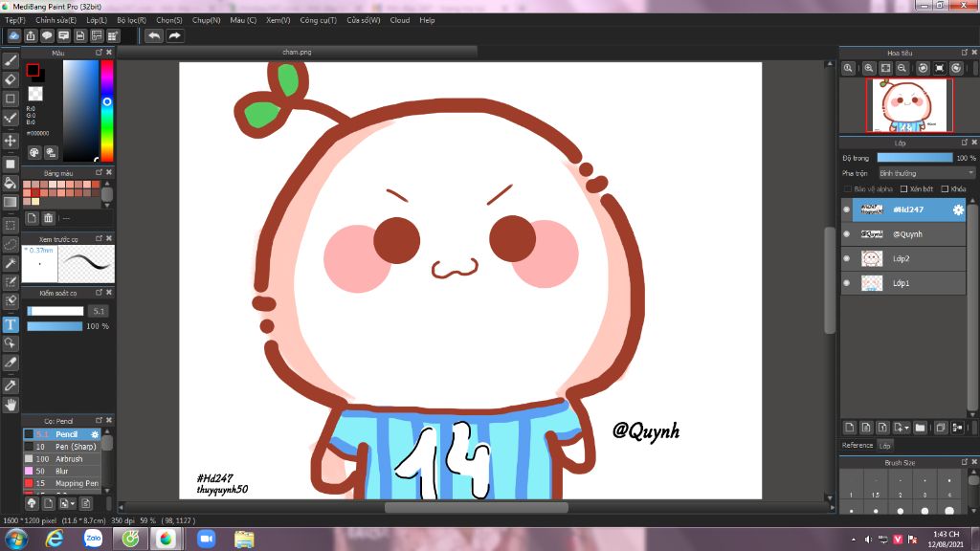Image resolution: width=980 pixels, height=551 pixels.
Task: Open the Tệp(F) menu
Action: click(15, 20)
